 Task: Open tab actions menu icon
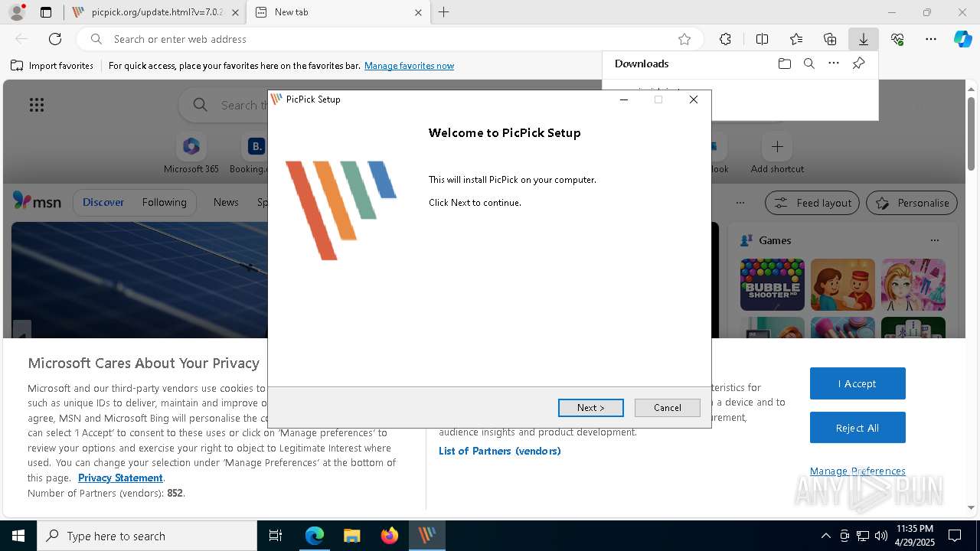pos(46,12)
